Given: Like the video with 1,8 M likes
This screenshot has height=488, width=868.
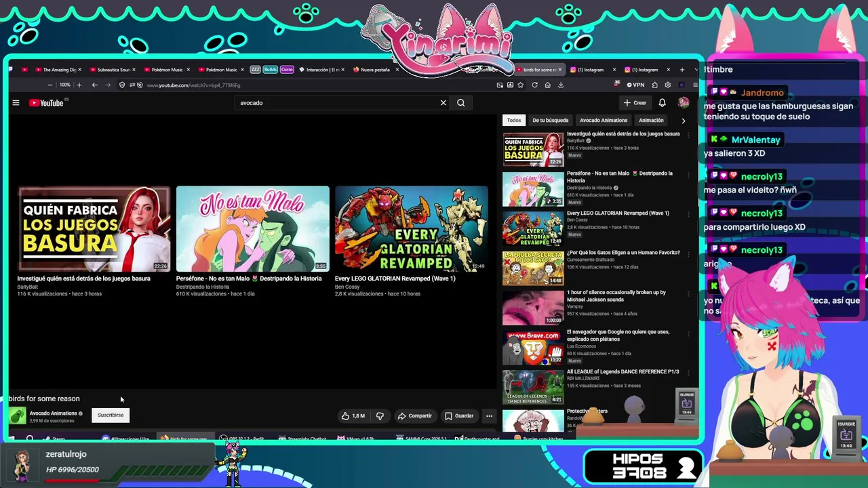Looking at the screenshot, I should coord(353,416).
